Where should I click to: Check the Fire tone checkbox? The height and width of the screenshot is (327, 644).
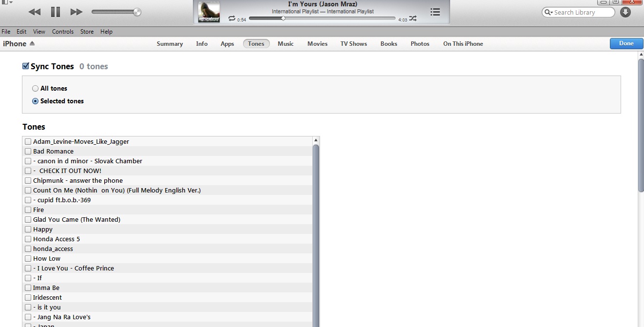coord(28,210)
